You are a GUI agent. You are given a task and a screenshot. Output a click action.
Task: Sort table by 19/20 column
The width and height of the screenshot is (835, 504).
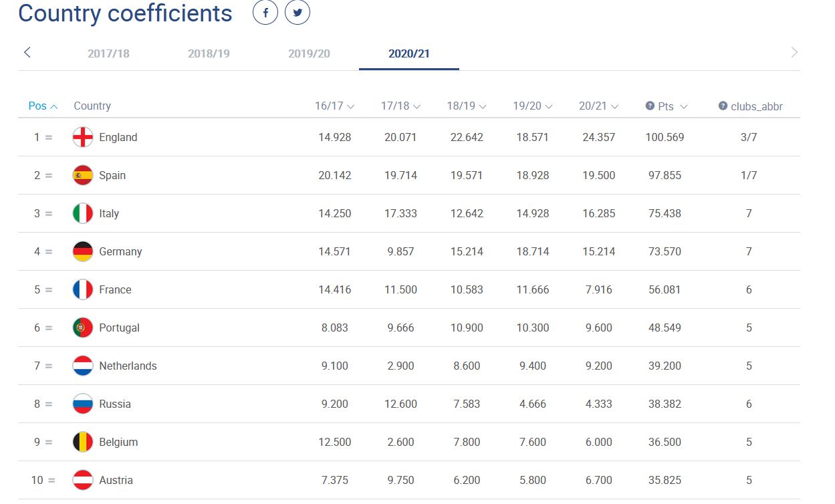[533, 106]
